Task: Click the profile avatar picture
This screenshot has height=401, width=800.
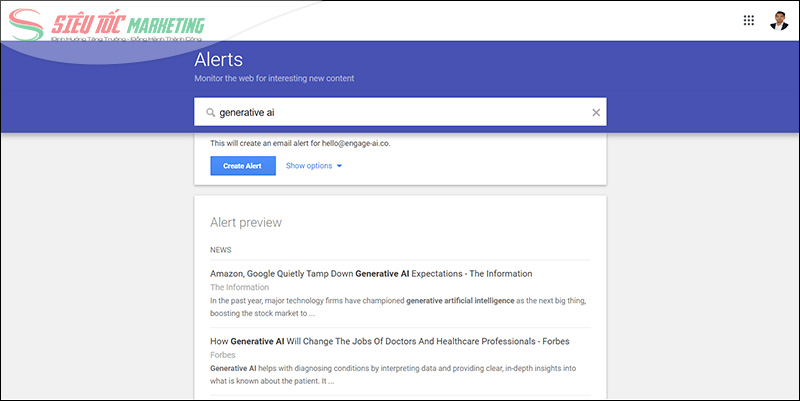Action: tap(779, 20)
